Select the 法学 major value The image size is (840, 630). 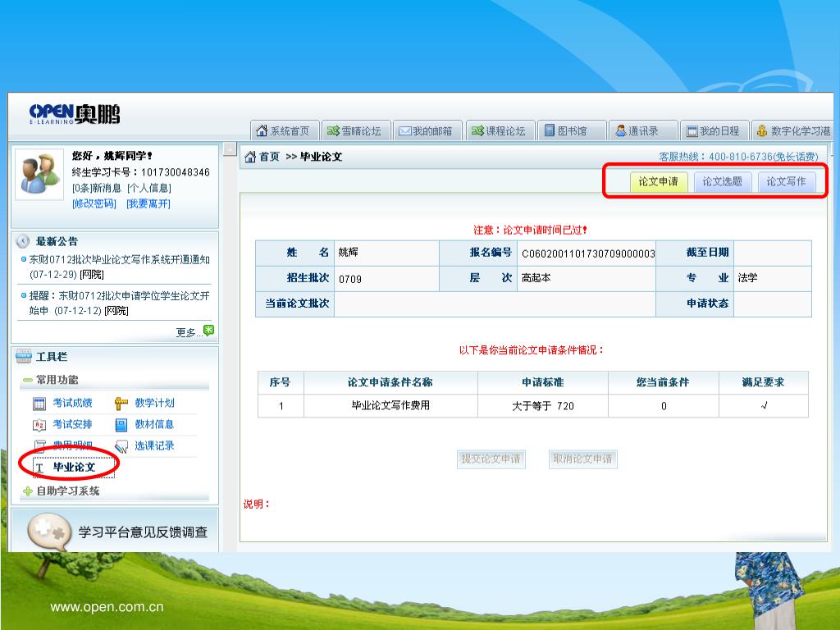747,278
